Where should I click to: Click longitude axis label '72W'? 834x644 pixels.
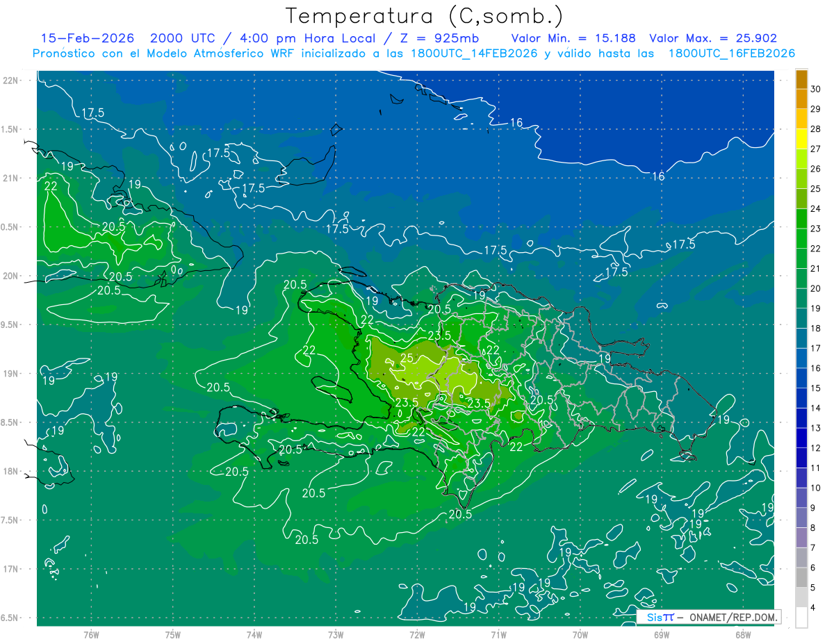(417, 634)
